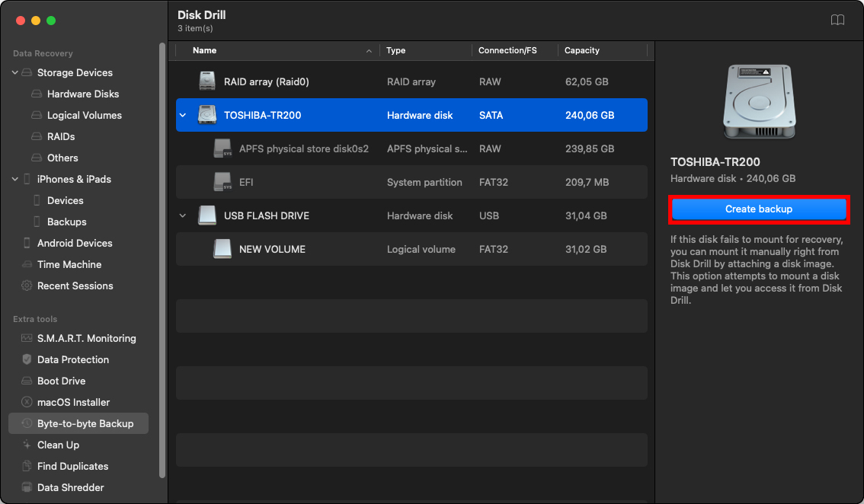This screenshot has height=504, width=864.
Task: Click the Logical volume type cell
Action: click(421, 249)
